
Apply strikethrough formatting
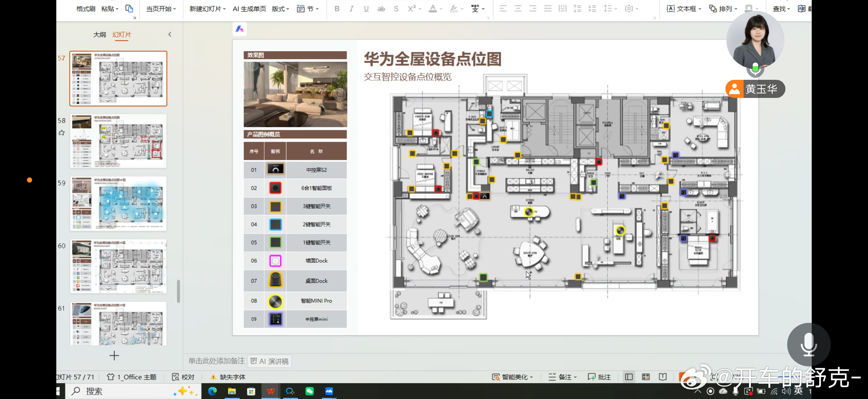[x=381, y=9]
